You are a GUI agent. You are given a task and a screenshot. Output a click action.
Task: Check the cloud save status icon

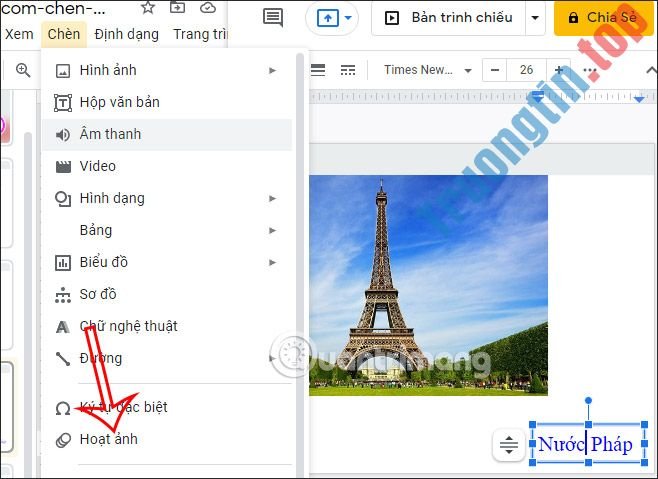(x=208, y=8)
